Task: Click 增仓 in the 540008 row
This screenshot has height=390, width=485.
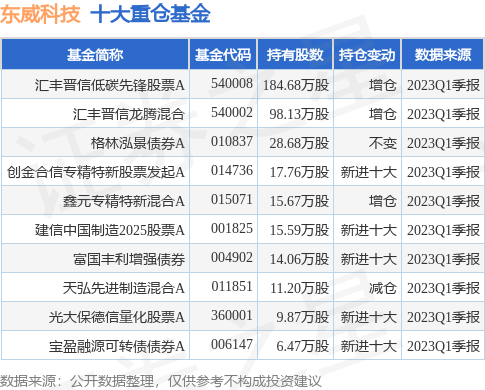Action: tap(383, 85)
